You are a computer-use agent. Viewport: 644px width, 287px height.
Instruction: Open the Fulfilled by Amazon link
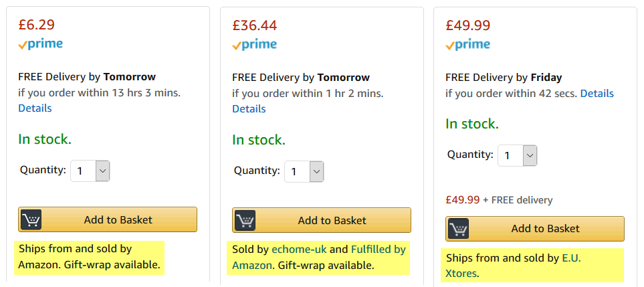tap(319, 258)
